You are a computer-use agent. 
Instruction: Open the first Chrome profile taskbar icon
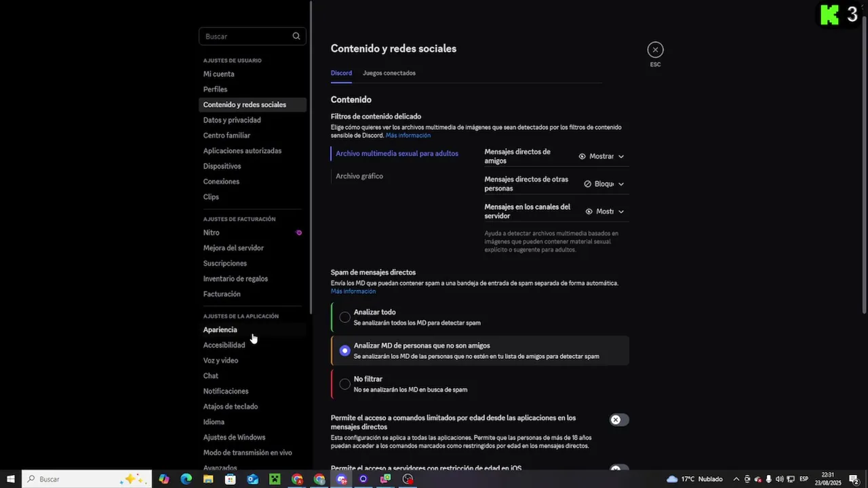click(297, 479)
